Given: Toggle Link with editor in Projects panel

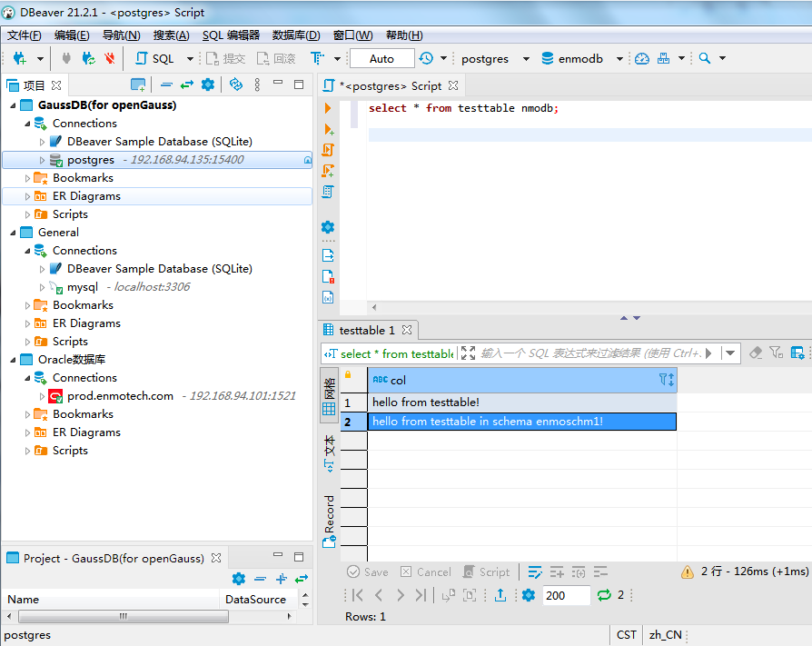Looking at the screenshot, I should (186, 84).
